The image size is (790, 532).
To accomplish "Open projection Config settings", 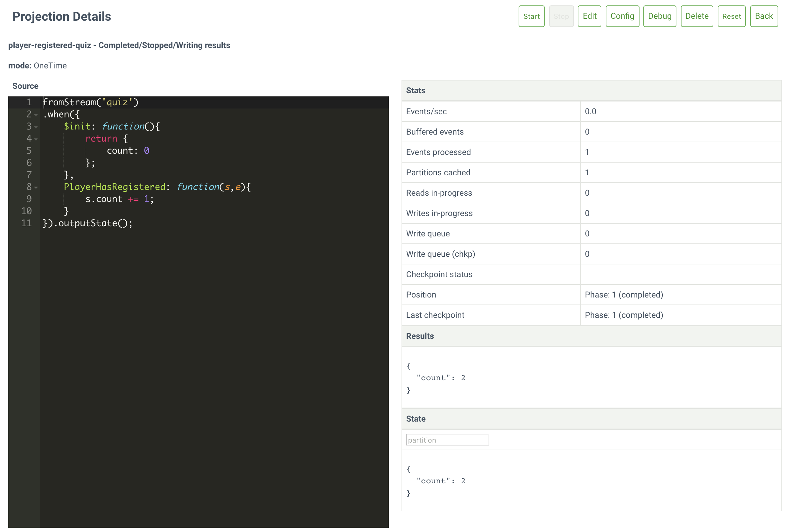I will [x=622, y=16].
